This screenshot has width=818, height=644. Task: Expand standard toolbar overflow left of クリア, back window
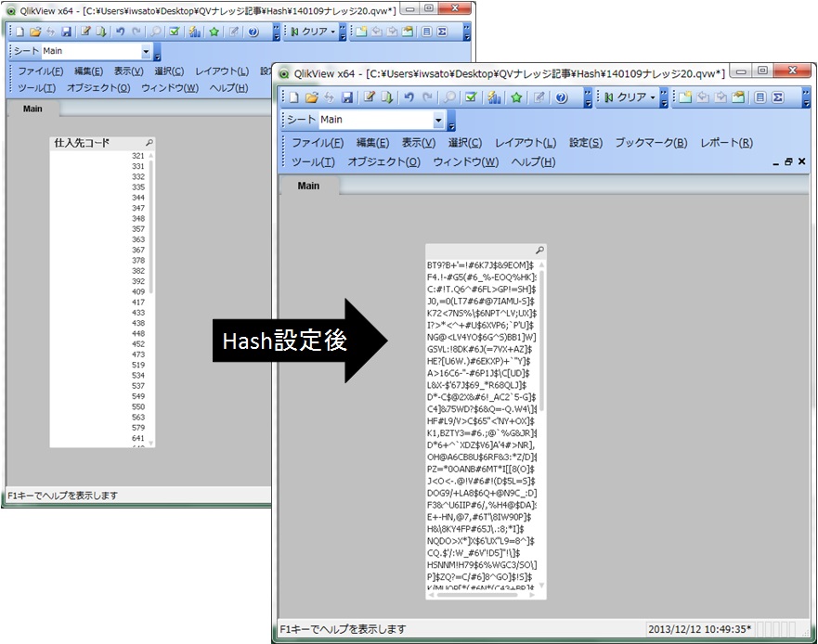click(x=277, y=32)
